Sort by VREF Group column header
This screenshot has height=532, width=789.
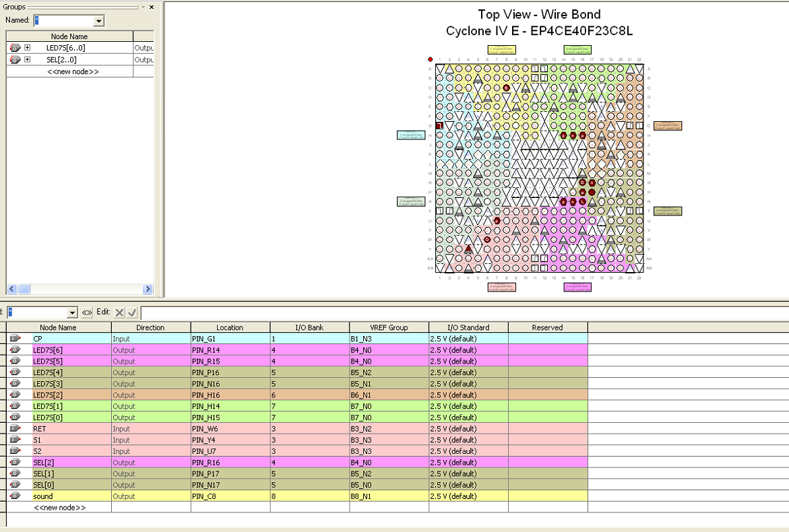click(x=389, y=327)
